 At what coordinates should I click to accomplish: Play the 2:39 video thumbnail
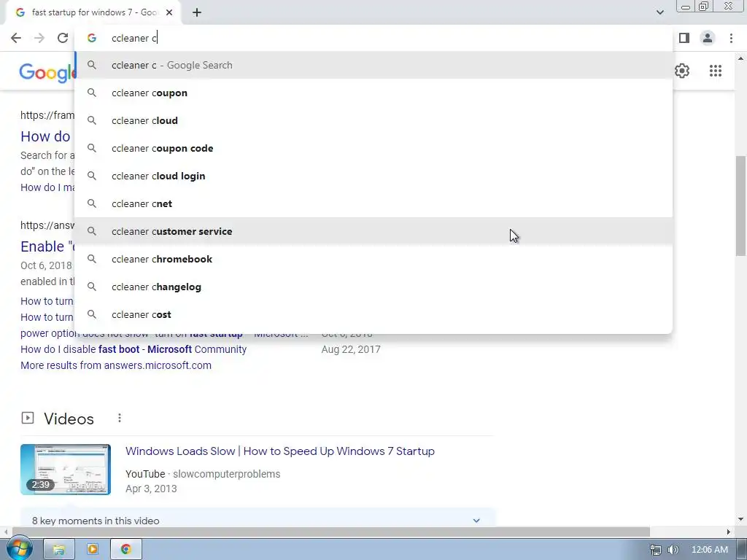[x=66, y=470]
